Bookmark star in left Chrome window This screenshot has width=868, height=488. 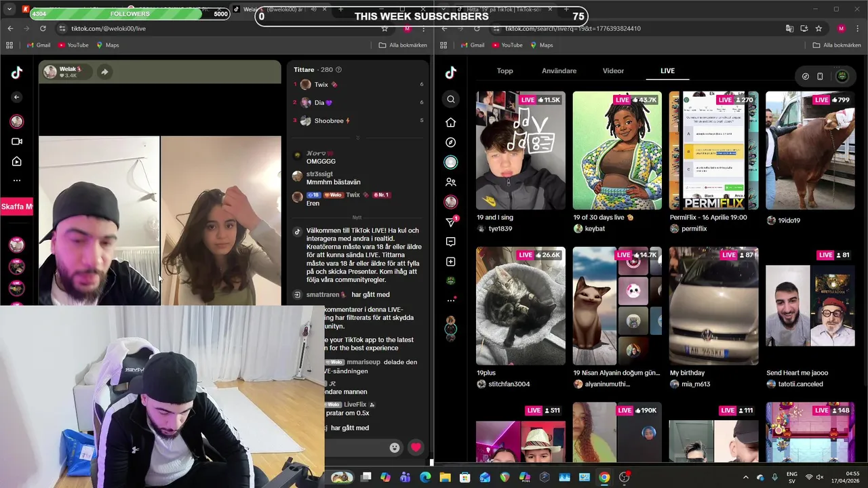click(384, 28)
